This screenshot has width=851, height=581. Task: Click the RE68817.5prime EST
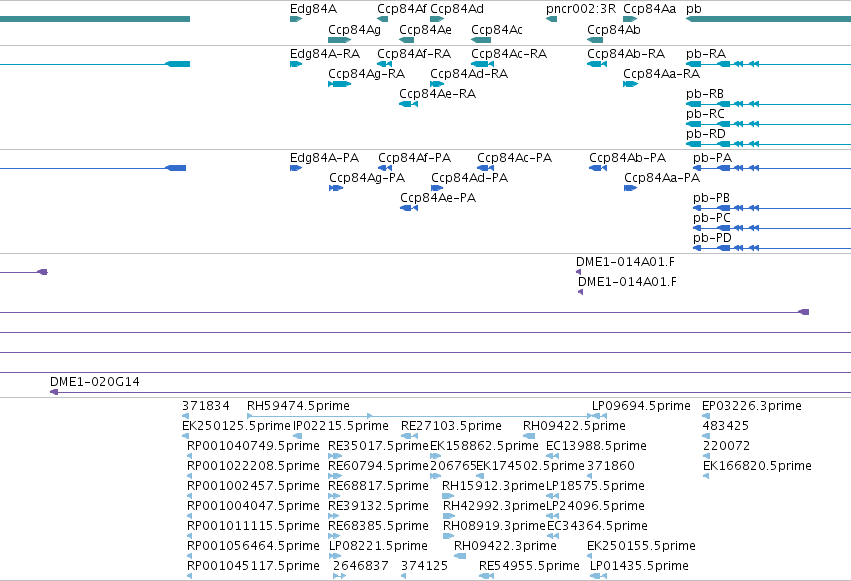tap(334, 496)
